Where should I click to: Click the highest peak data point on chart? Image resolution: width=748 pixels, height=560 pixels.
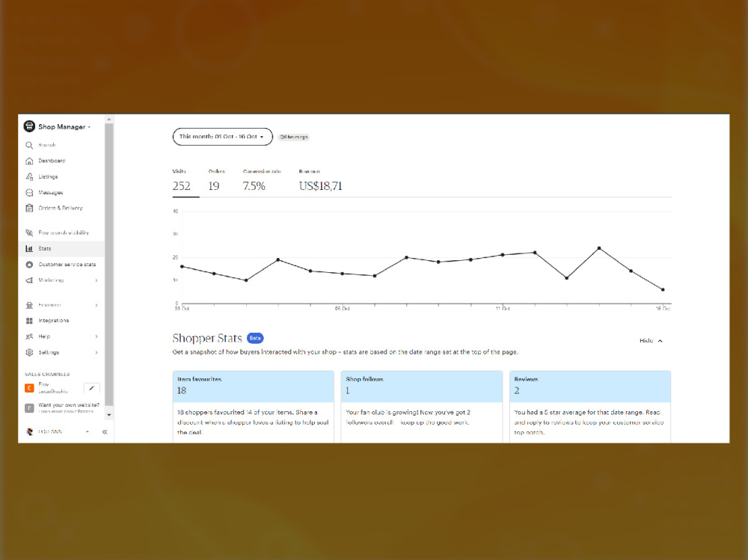click(x=599, y=248)
